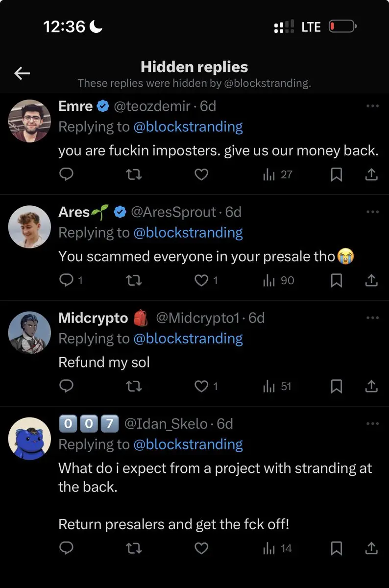Viewport: 389px width, 588px height.
Task: Like Midcrypto's 'Refund my sol' reply
Action: (201, 387)
